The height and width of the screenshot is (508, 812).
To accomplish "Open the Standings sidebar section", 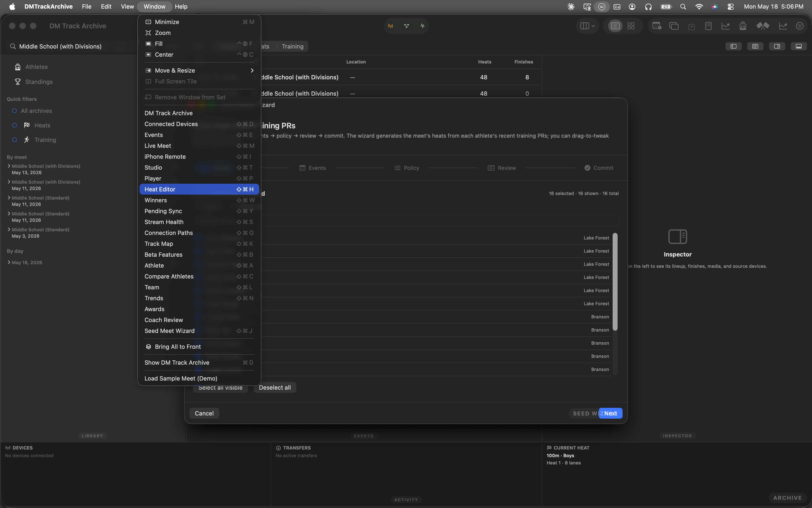I will 39,82.
